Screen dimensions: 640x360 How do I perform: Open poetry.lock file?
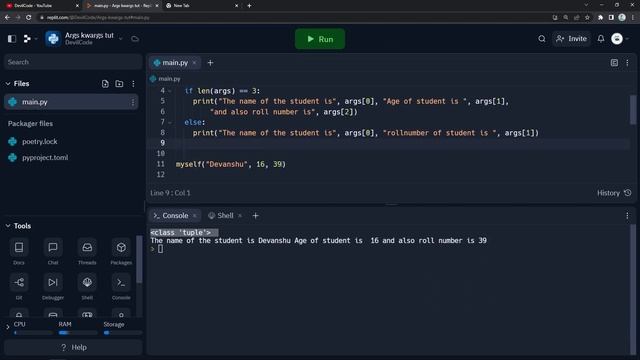pyautogui.click(x=40, y=142)
